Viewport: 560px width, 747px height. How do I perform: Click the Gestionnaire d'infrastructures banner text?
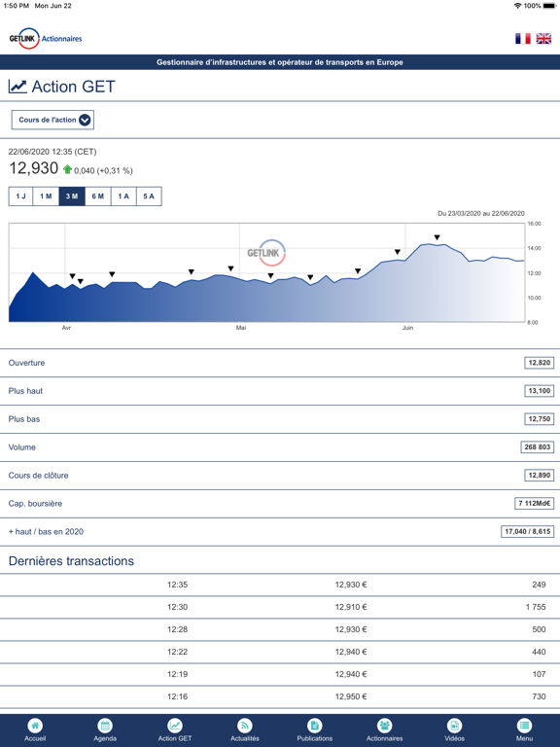tap(280, 62)
